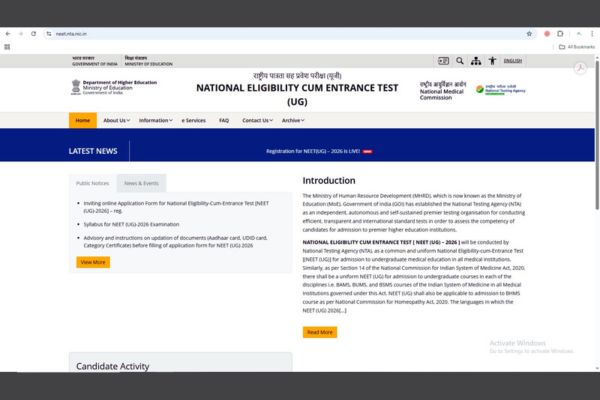Switch to News & Events tab
Screen dimensions: 600x400
pos(141,183)
